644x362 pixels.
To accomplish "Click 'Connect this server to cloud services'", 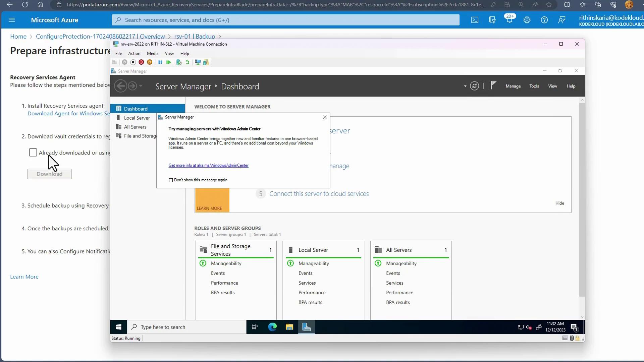I will tap(319, 194).
